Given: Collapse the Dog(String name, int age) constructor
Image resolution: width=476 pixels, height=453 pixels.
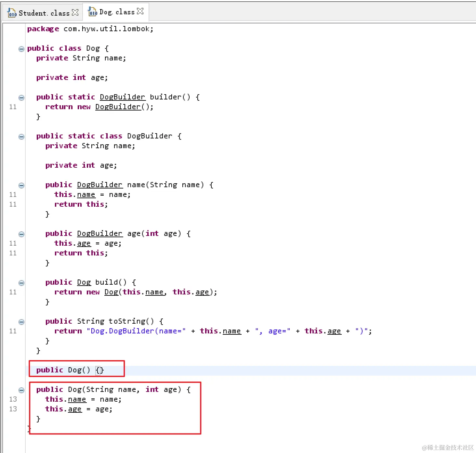Looking at the screenshot, I should 21,390.
